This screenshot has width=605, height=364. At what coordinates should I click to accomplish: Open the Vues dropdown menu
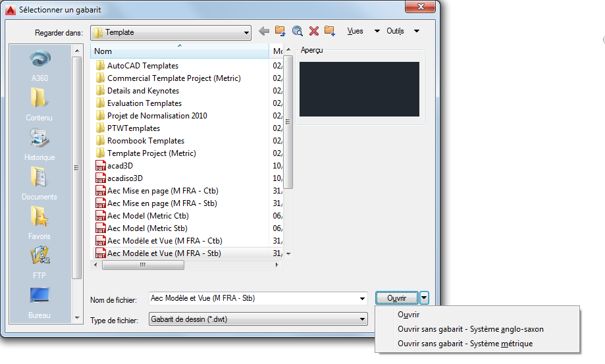pos(363,31)
